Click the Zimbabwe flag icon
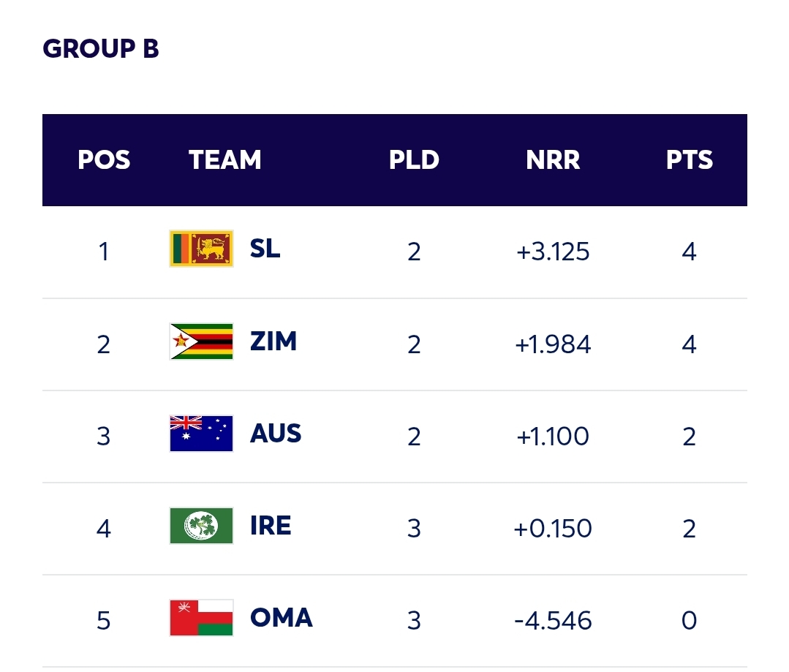This screenshot has width=789, height=672. point(201,341)
